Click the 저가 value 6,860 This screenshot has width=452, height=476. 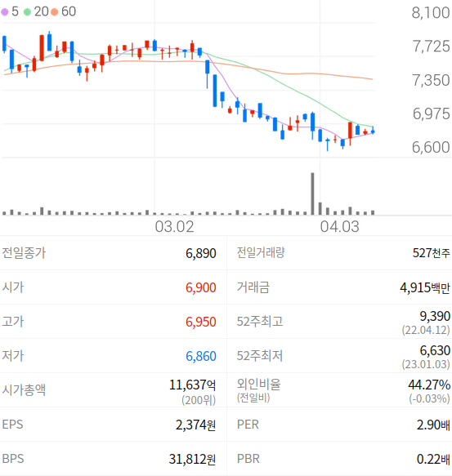click(201, 356)
